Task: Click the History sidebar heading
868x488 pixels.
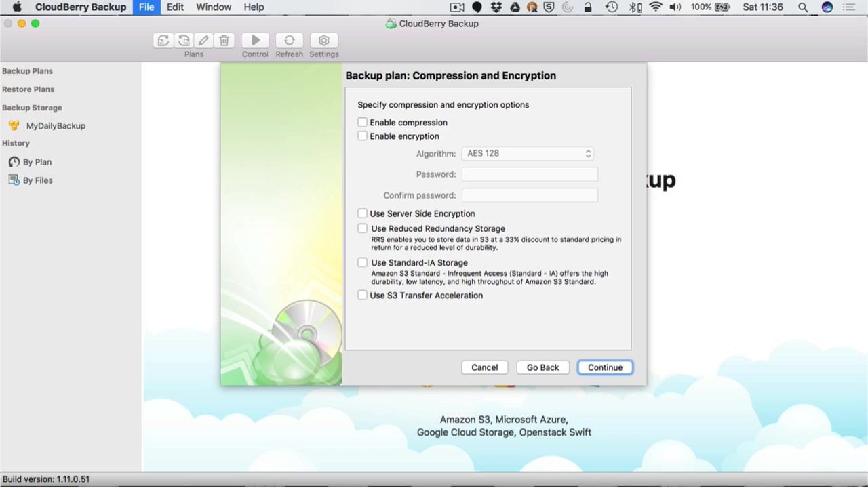Action: coord(16,144)
